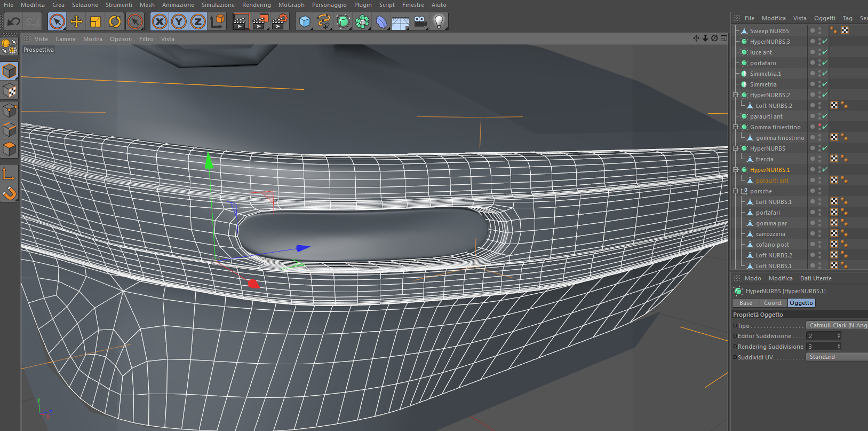The image size is (868, 431).
Task: Add a light object
Action: point(439,21)
